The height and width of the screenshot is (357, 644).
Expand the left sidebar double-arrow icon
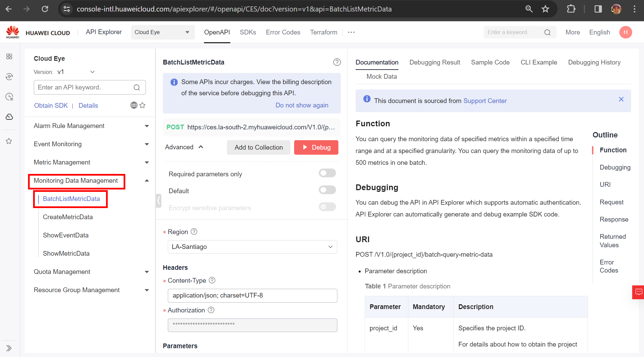[x=9, y=348]
